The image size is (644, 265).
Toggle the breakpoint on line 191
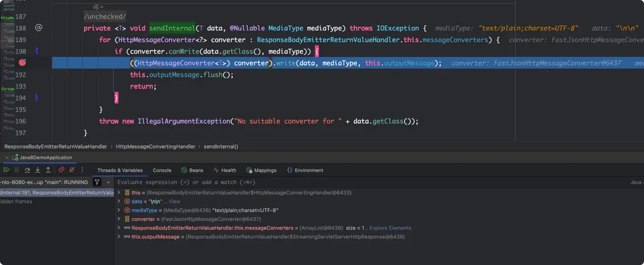[23, 63]
